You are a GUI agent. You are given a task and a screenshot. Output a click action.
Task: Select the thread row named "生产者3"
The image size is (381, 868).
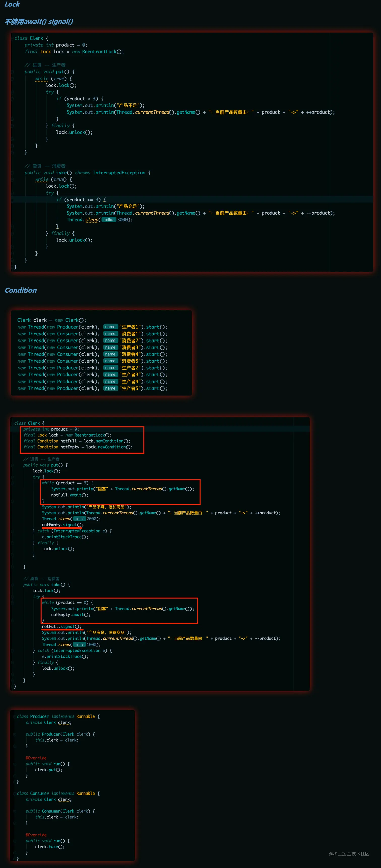pos(92,375)
